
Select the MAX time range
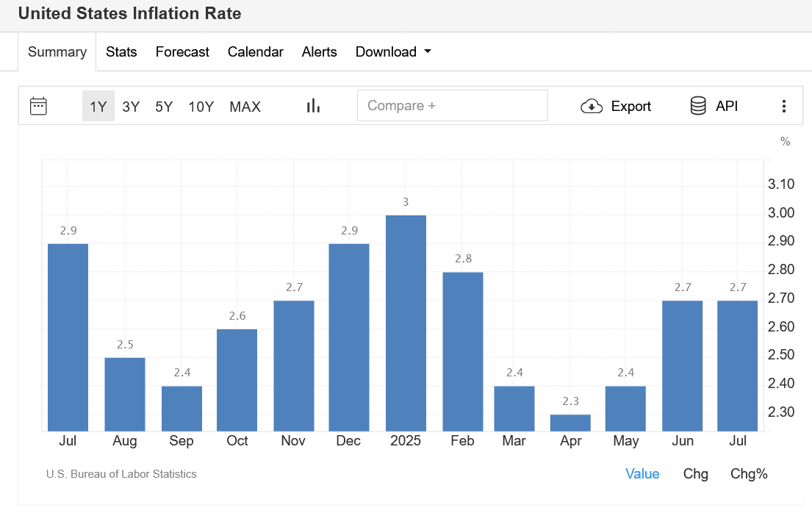click(245, 107)
